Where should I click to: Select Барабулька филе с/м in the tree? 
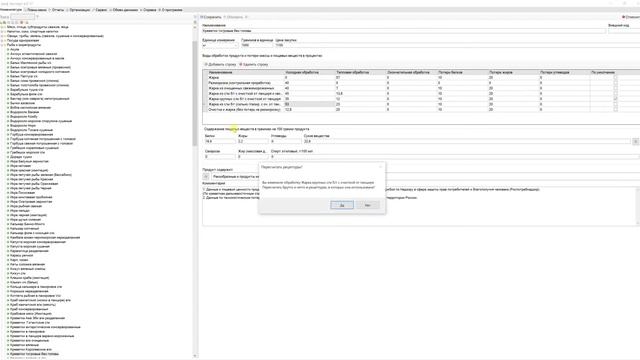pos(26,94)
